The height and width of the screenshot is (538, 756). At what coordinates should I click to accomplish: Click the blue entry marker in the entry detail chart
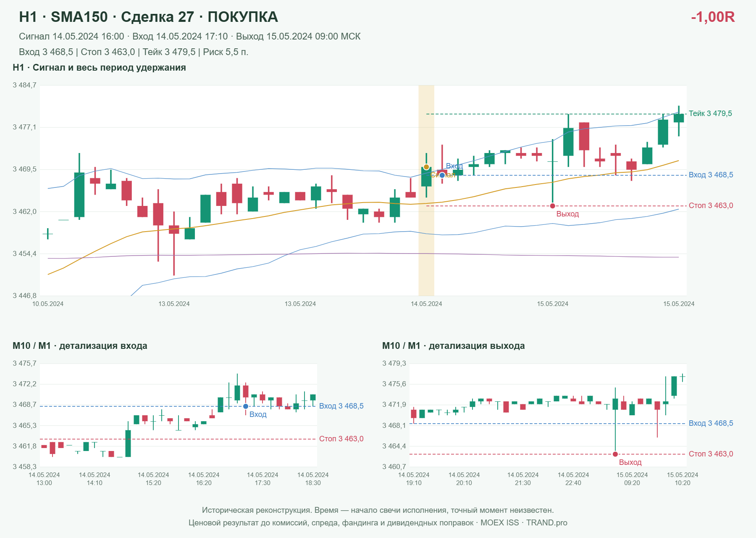[x=246, y=406]
